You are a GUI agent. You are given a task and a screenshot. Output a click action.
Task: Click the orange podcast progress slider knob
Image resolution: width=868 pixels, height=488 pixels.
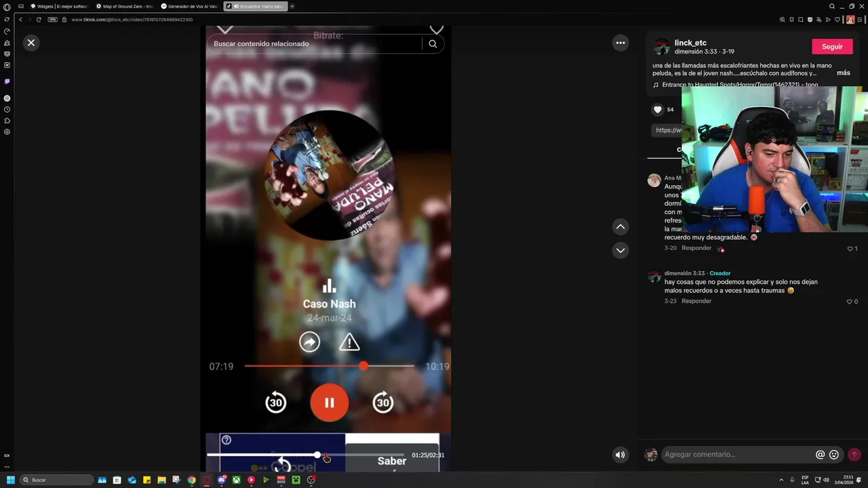pyautogui.click(x=363, y=366)
